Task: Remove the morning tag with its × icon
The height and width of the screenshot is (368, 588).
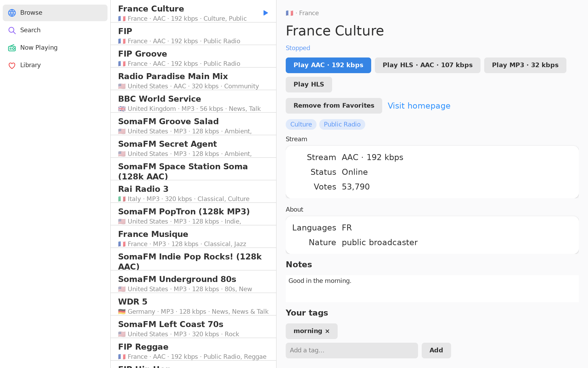Action: [x=327, y=331]
